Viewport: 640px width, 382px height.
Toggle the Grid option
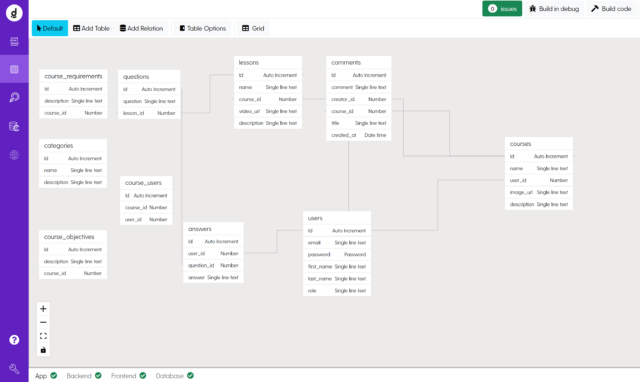click(x=253, y=28)
